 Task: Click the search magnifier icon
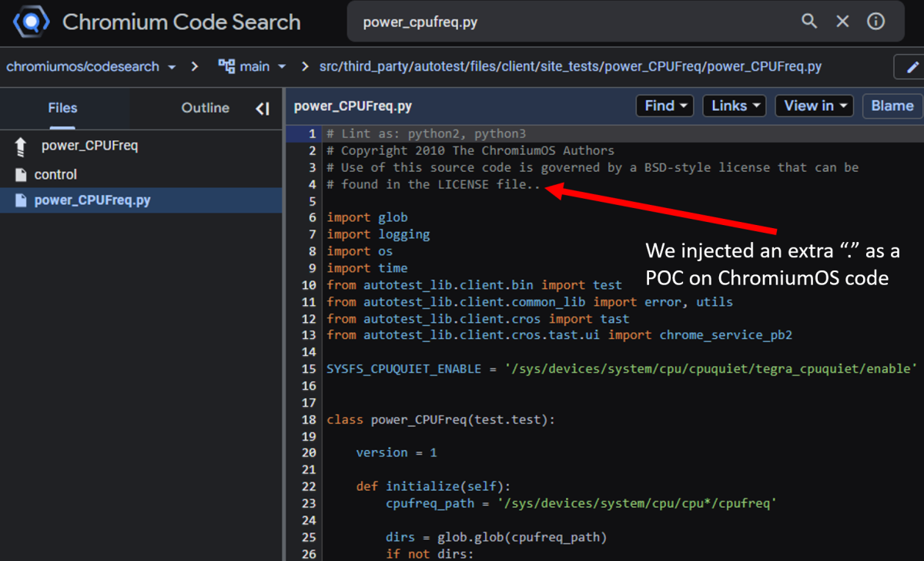(809, 21)
